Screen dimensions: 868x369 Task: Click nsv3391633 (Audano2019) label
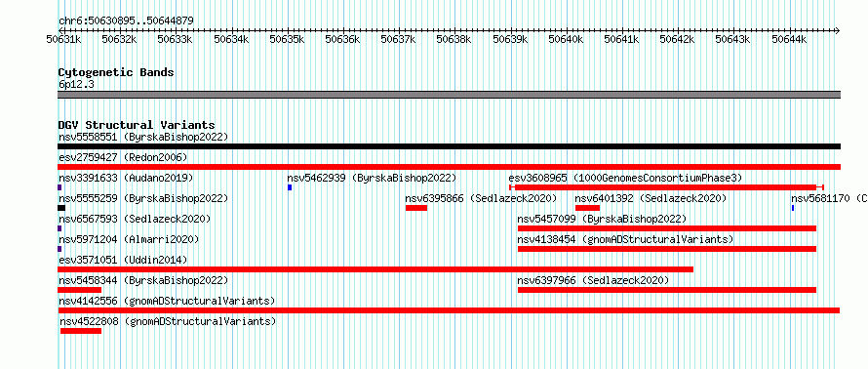pos(126,178)
